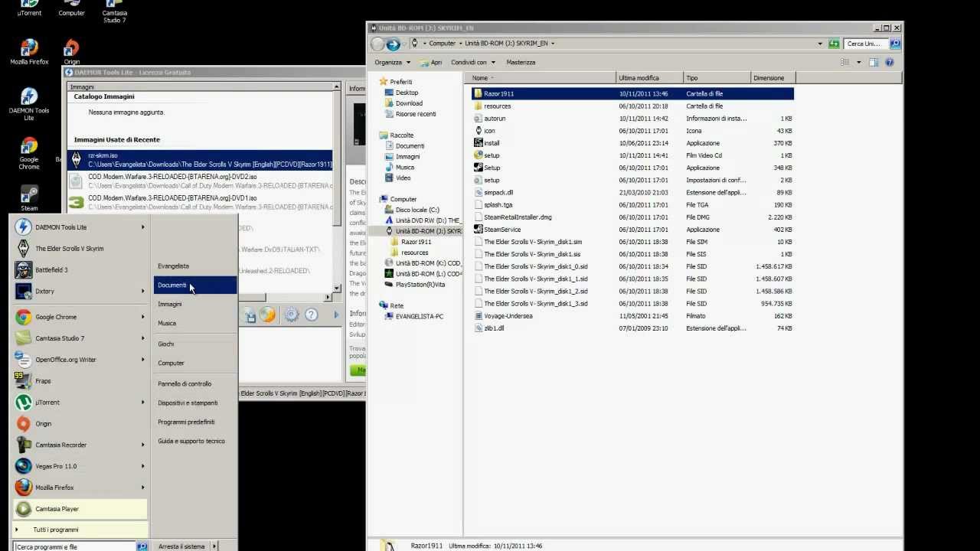
Task: Launch Origin from Start menu list
Action: pyautogui.click(x=80, y=424)
